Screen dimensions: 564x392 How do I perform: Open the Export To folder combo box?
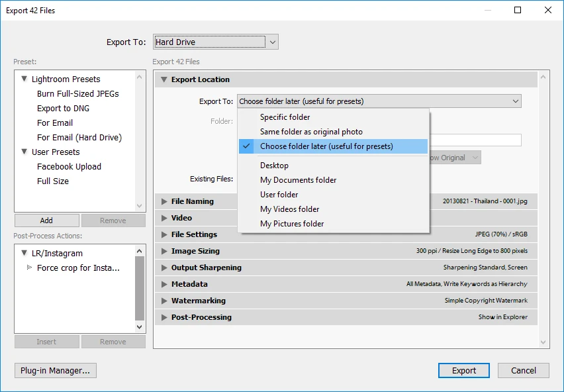(x=379, y=101)
